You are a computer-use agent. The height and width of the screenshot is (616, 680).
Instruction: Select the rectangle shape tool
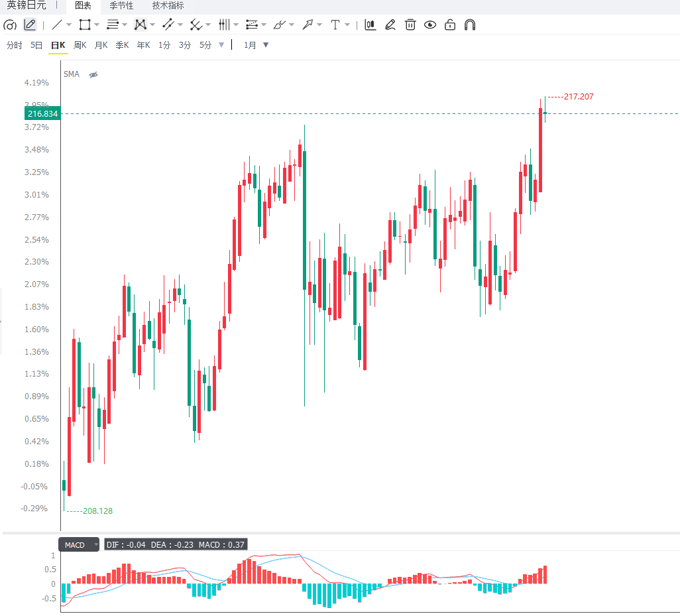point(85,25)
